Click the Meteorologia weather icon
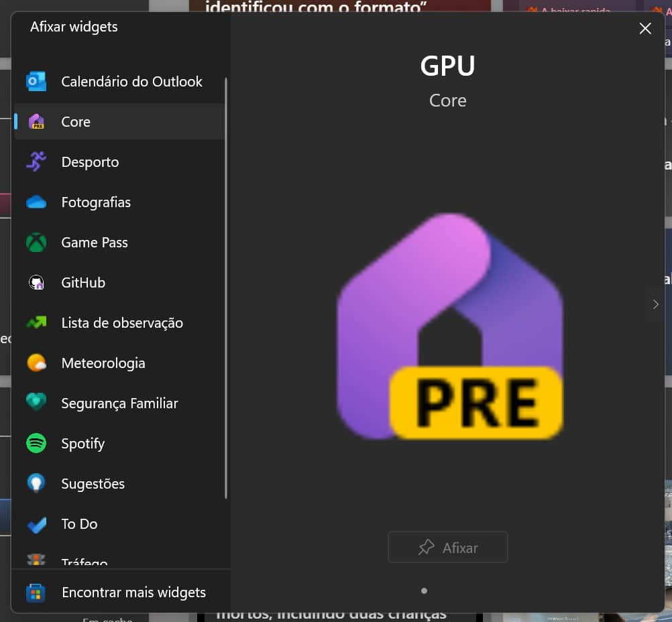Image resolution: width=672 pixels, height=622 pixels. tap(36, 363)
